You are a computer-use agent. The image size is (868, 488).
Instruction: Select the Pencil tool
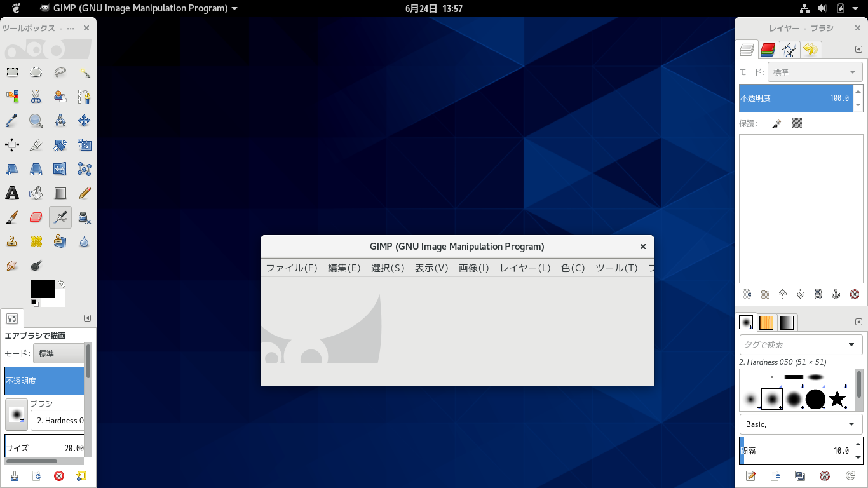pos(85,193)
